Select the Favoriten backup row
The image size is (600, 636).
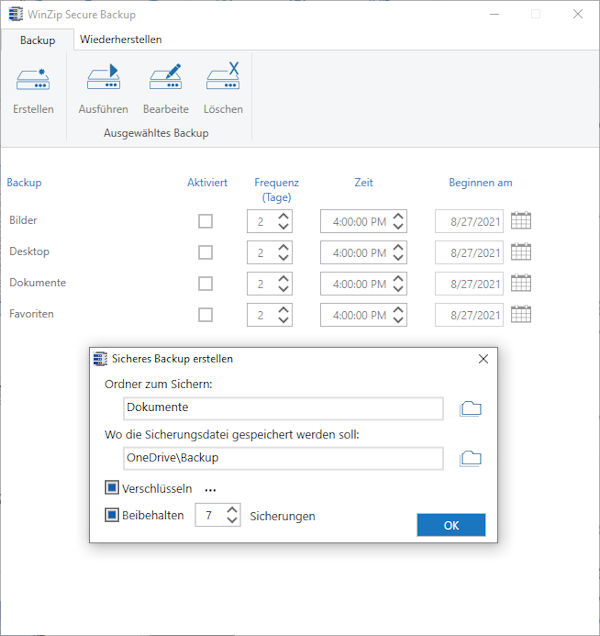click(31, 314)
